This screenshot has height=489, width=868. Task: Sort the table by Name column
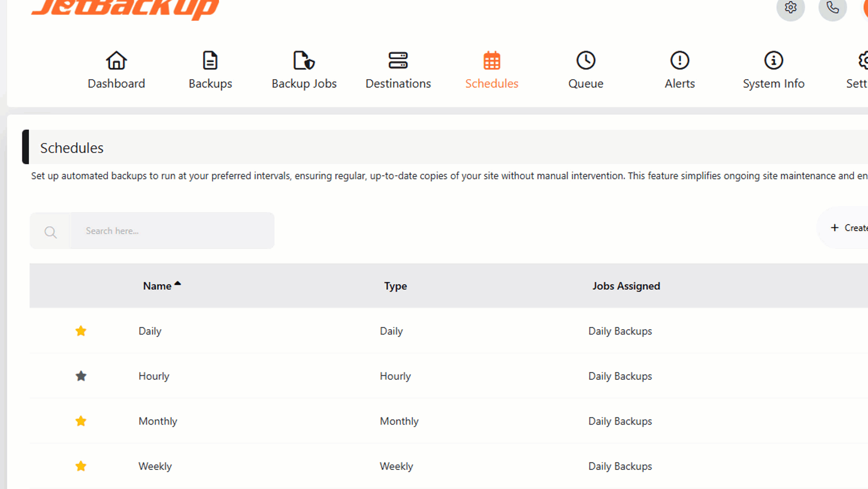pos(158,286)
